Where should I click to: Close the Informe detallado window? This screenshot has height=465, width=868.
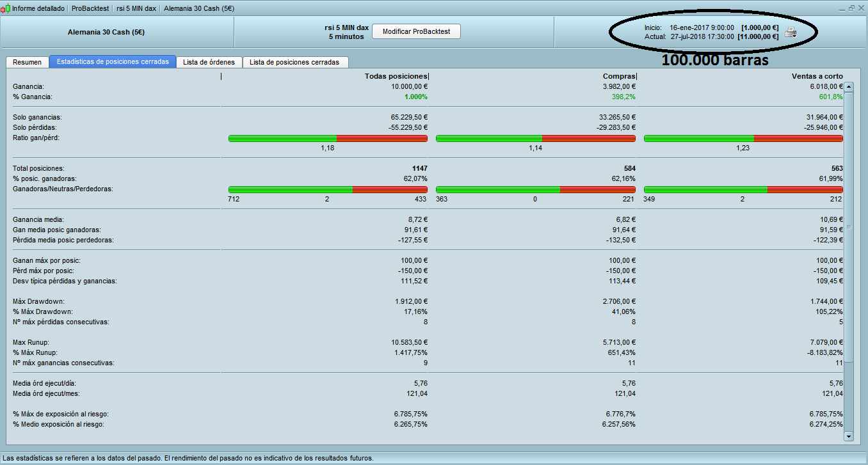point(861,8)
